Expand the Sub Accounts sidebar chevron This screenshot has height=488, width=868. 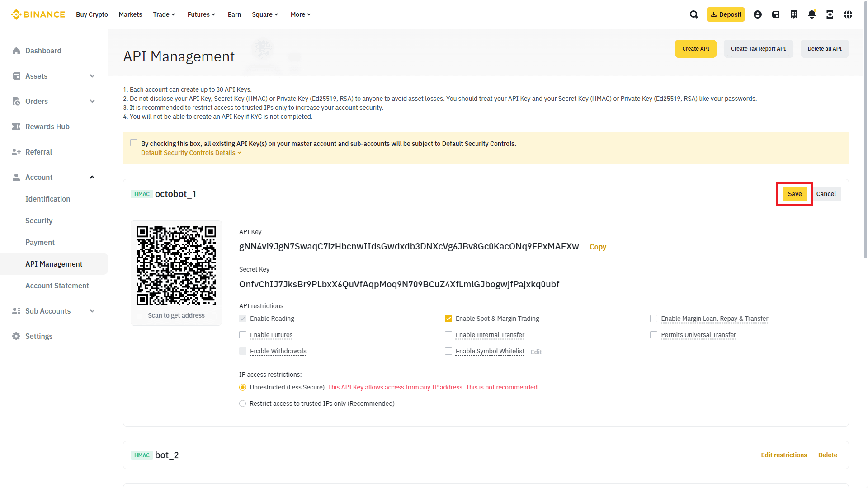click(92, 311)
